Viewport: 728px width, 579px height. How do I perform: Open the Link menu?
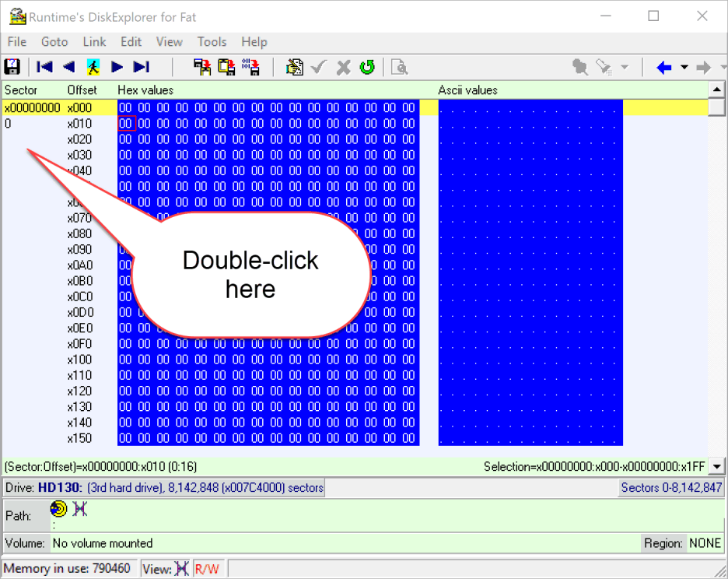(94, 42)
